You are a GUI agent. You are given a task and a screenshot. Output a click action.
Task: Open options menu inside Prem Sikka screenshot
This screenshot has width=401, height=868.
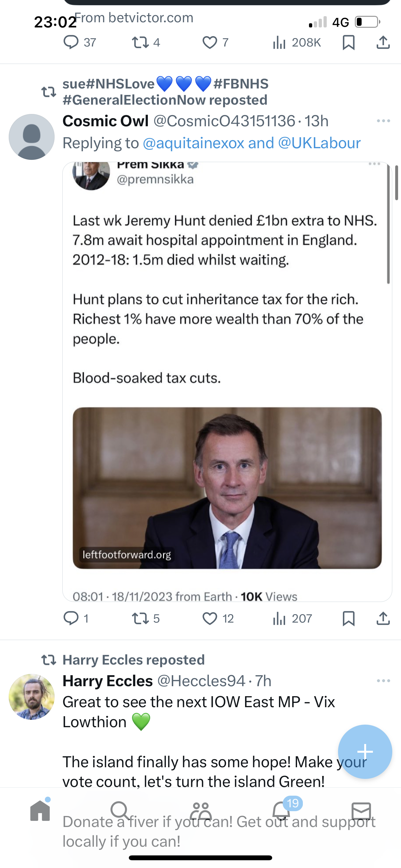pos(375,164)
